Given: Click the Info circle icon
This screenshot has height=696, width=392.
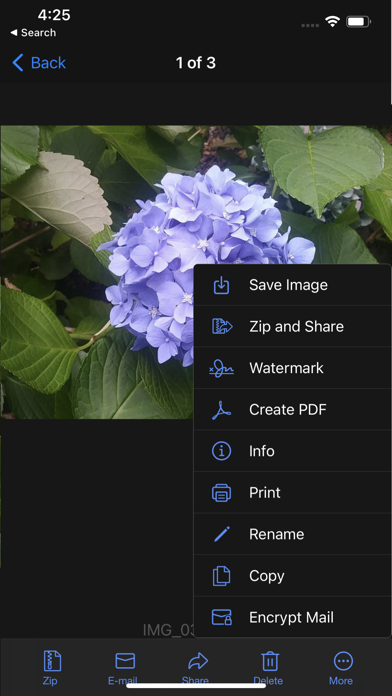Looking at the screenshot, I should (x=222, y=451).
